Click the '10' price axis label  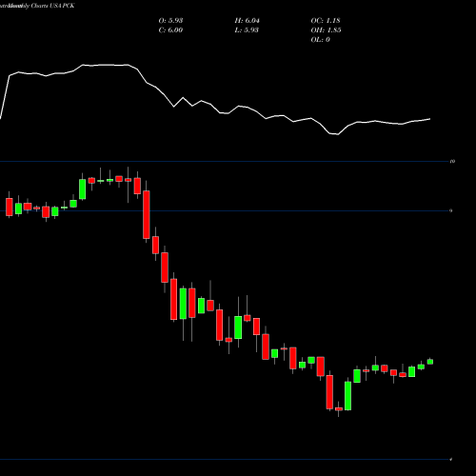[x=452, y=161]
